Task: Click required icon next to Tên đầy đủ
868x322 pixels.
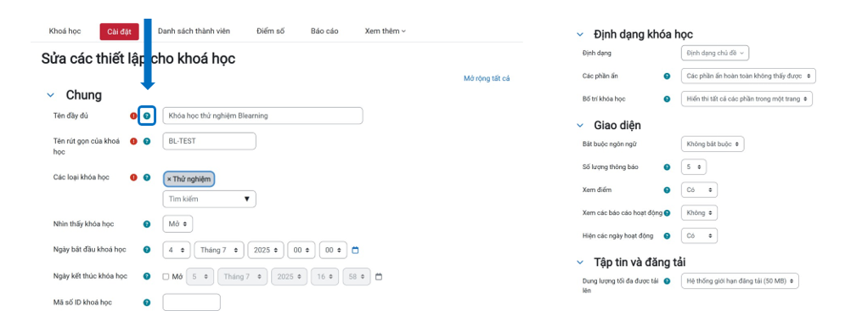Action: coord(133,116)
